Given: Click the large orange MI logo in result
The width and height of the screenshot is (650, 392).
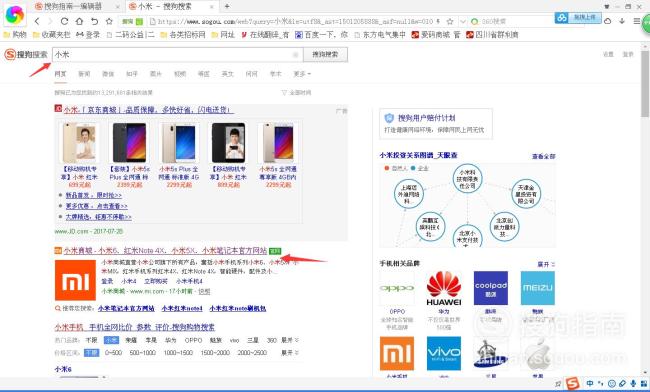Looking at the screenshot, I should [x=75, y=280].
